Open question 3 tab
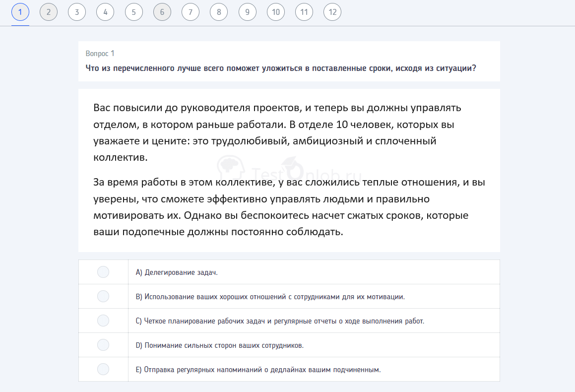 [77, 11]
